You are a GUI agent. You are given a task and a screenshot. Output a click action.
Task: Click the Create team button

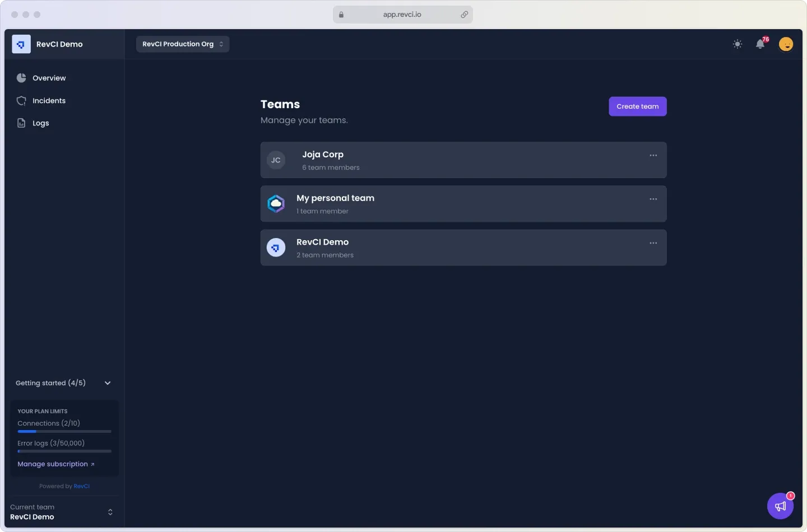click(x=637, y=106)
